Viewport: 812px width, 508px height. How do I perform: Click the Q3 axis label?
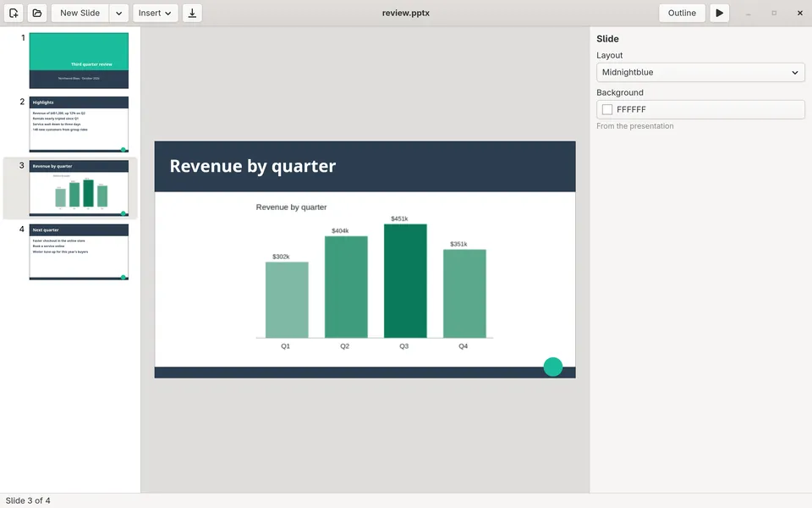point(404,345)
